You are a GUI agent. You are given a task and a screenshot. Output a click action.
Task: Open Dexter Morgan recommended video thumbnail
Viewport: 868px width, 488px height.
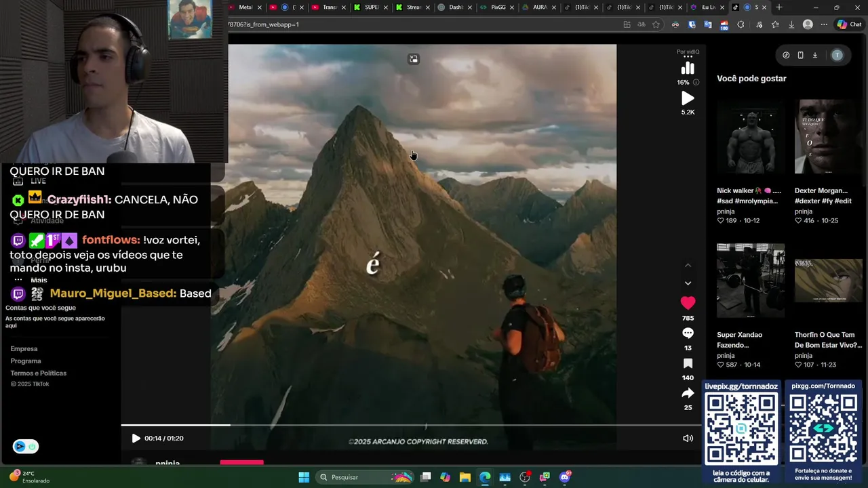pyautogui.click(x=829, y=138)
